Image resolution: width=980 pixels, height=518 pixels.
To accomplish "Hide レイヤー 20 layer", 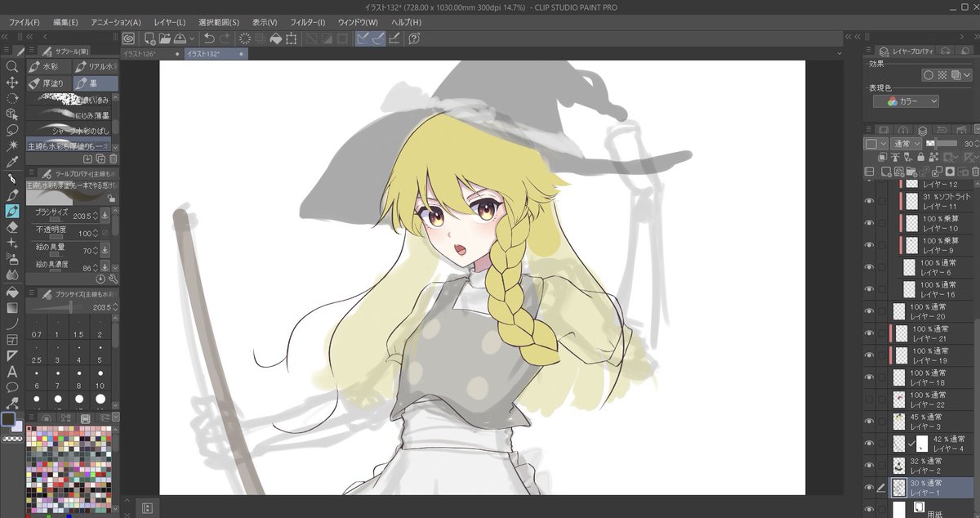I will point(869,311).
